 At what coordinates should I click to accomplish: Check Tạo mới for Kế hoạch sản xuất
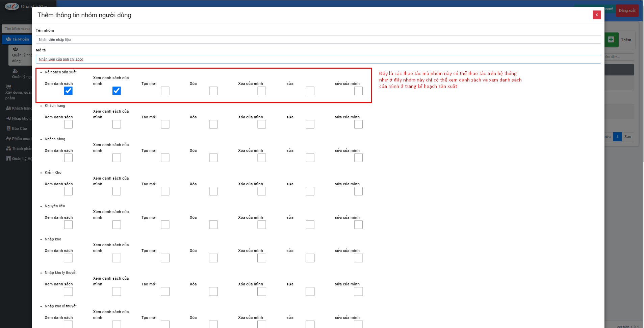coord(165,91)
